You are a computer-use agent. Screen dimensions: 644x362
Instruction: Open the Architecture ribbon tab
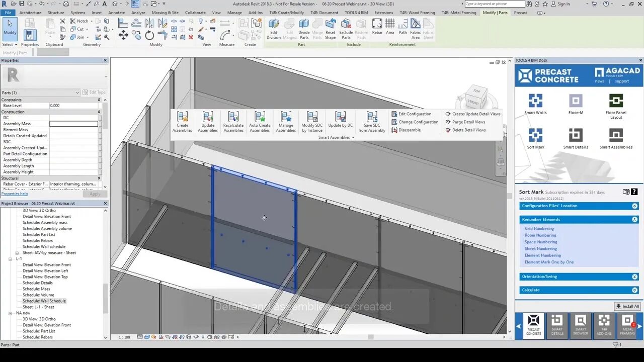tap(30, 13)
